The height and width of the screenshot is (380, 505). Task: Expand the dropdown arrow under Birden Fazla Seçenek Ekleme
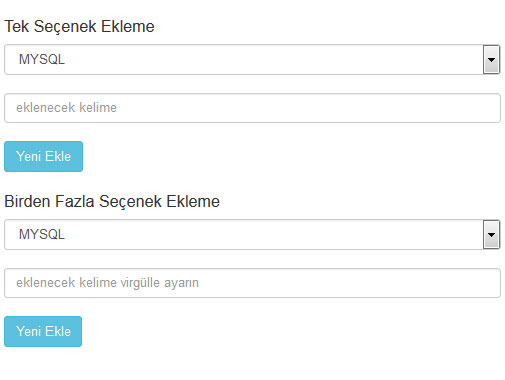pos(491,234)
